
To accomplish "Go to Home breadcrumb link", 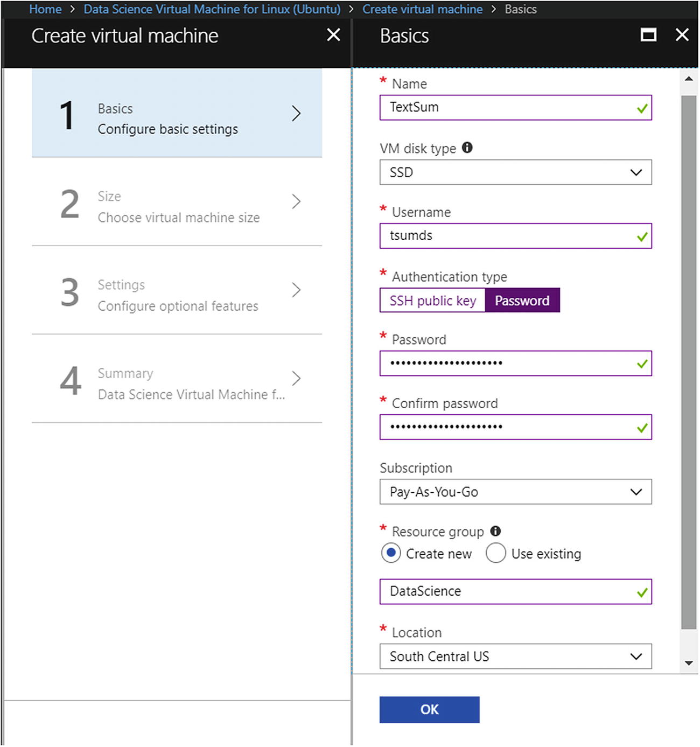I will (45, 9).
